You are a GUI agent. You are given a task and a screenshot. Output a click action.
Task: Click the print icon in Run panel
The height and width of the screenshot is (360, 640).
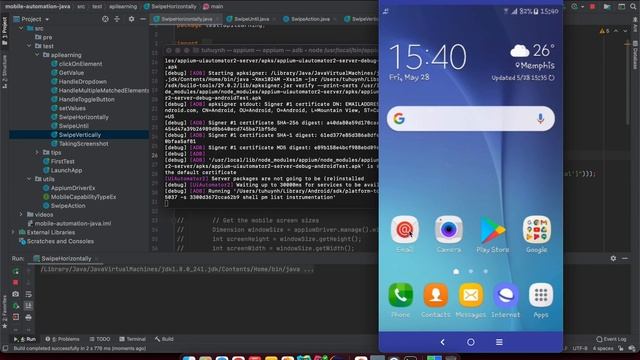click(28, 317)
